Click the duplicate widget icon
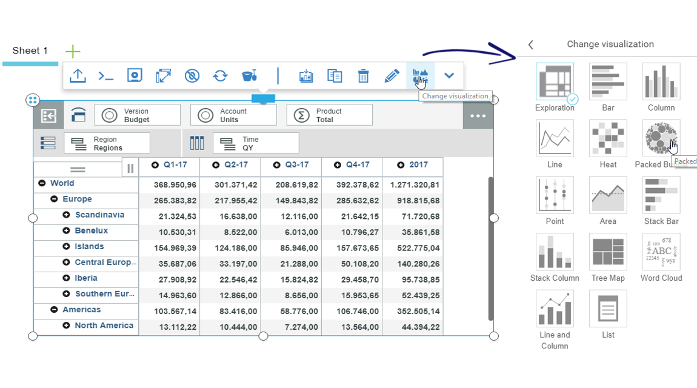Image resolution: width=697 pixels, height=388 pixels. (334, 76)
